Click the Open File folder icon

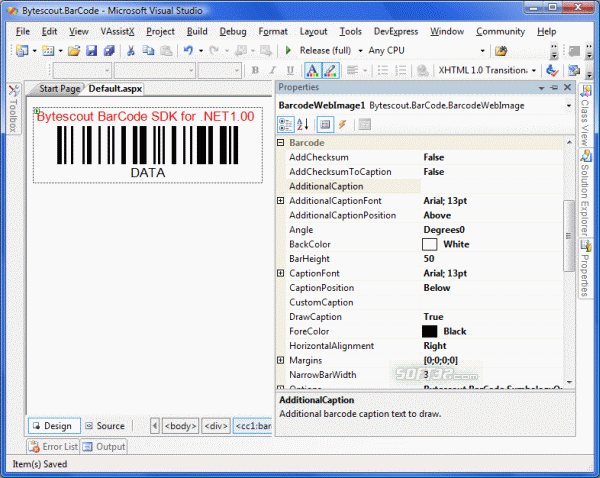tap(74, 51)
